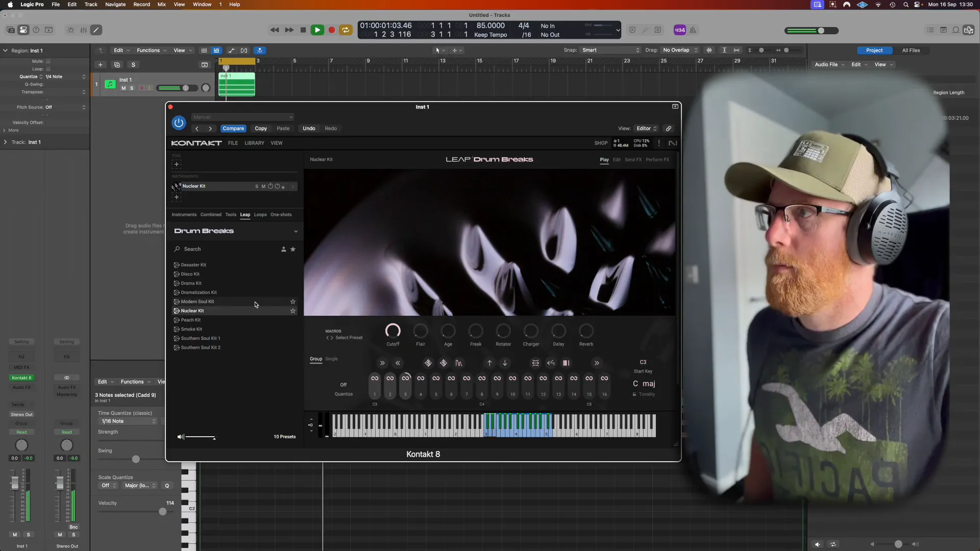Select previous plugin preset arrow
This screenshot has width=980, height=551.
click(197, 129)
